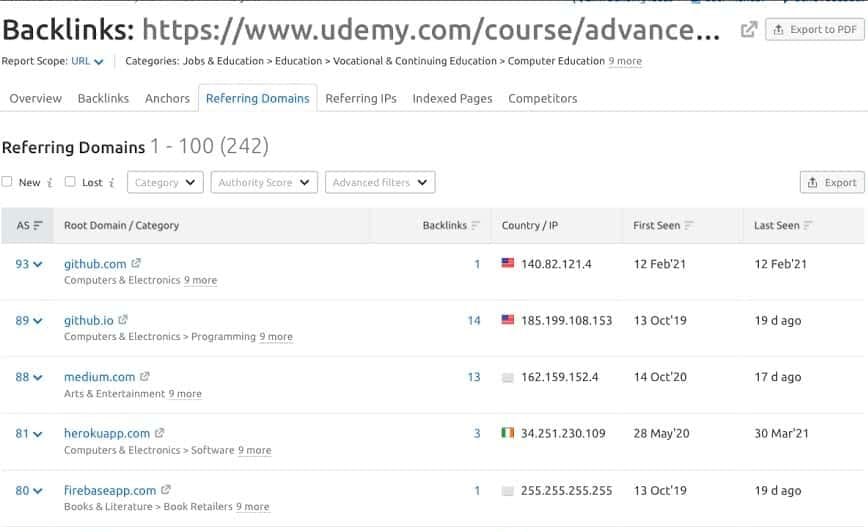Switch to the Anchors tab
The height and width of the screenshot is (532, 868).
(x=167, y=99)
